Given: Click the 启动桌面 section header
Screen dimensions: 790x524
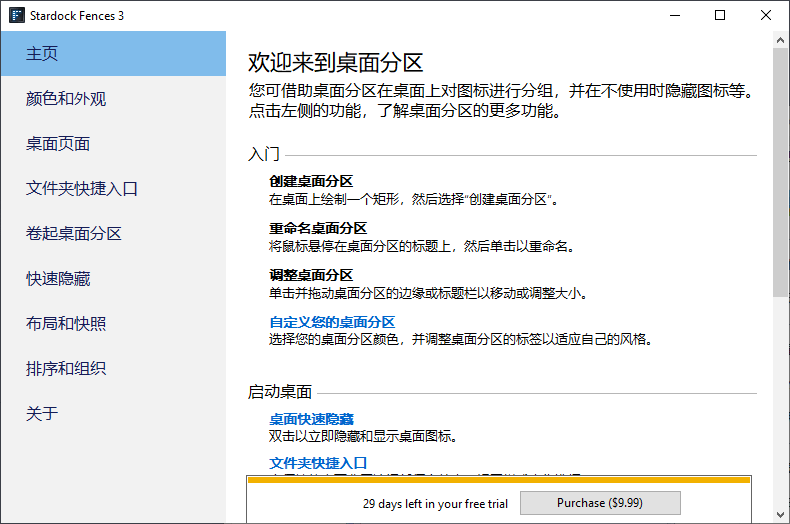Looking at the screenshot, I should point(280,391).
